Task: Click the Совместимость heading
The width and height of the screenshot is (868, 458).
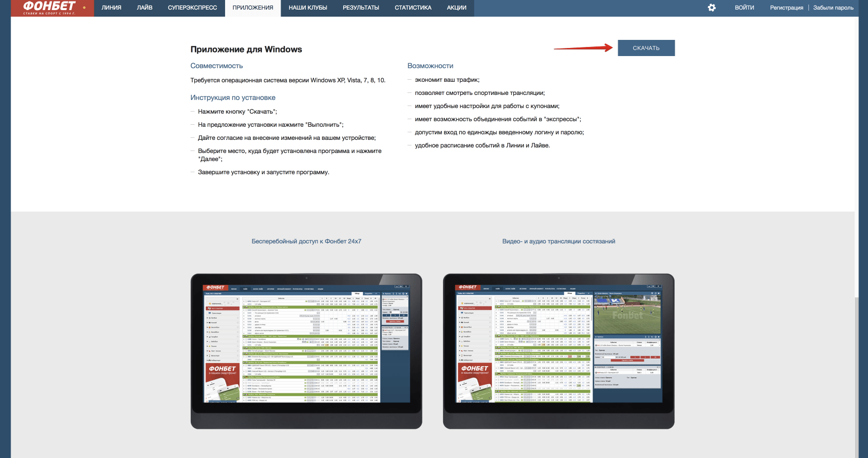Action: pyautogui.click(x=216, y=66)
